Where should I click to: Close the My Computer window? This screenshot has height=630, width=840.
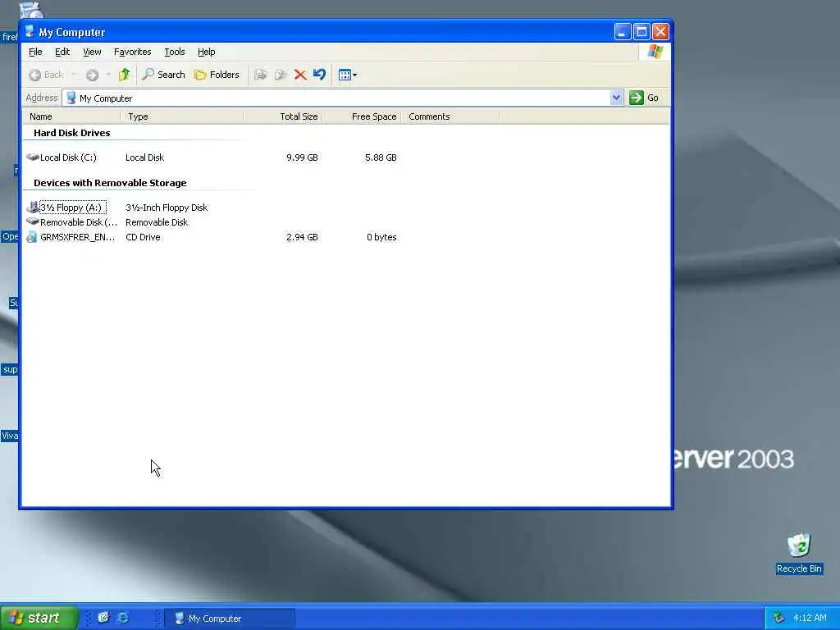(660, 32)
